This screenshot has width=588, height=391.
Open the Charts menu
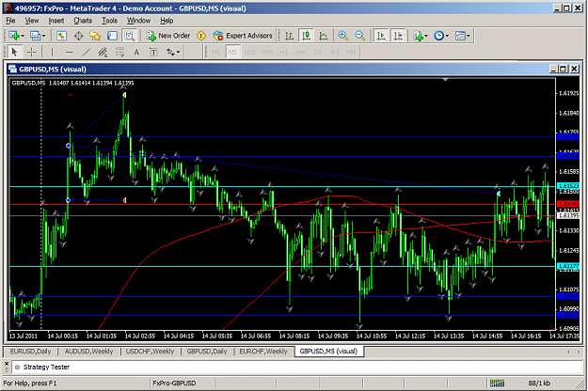pos(83,21)
